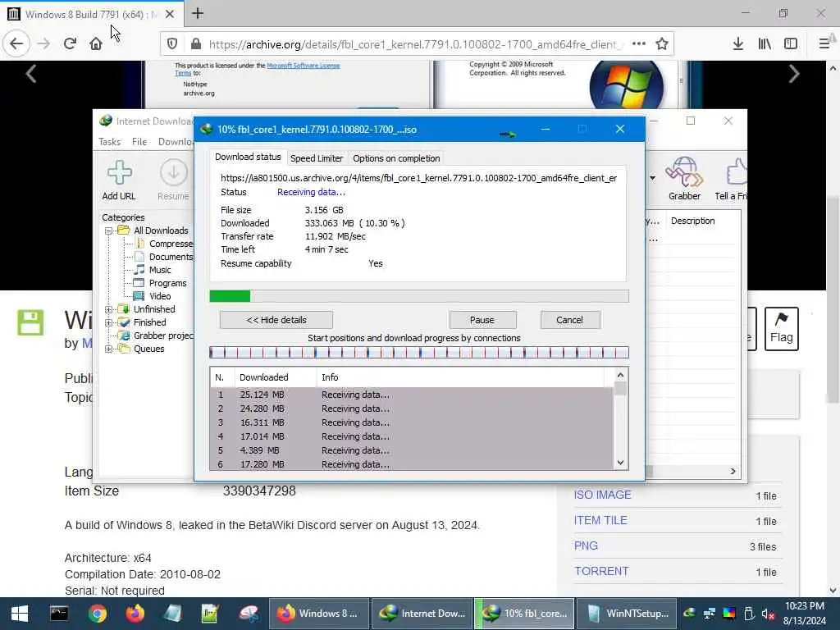840x630 pixels.
Task: Expand the Finished category
Action: click(x=108, y=322)
